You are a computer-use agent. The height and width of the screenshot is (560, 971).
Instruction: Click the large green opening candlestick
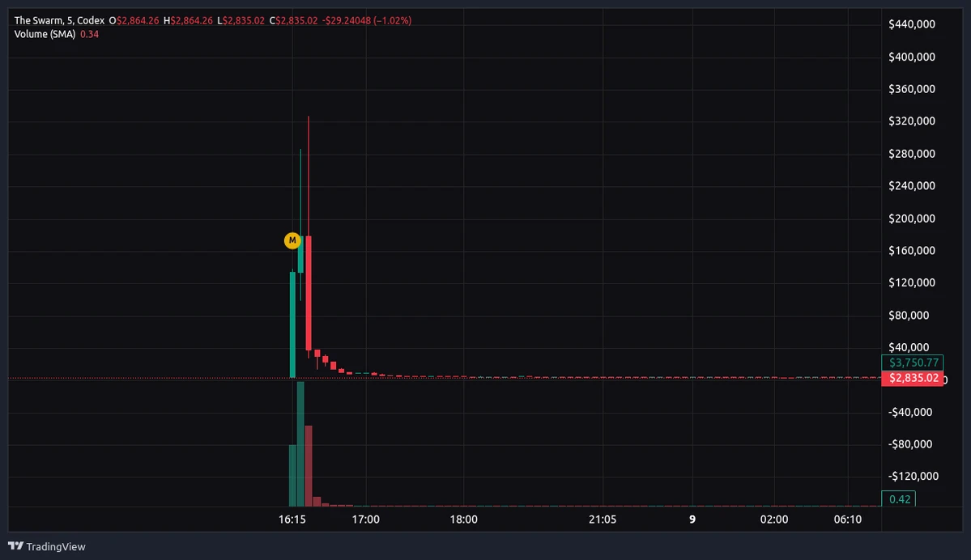293,325
